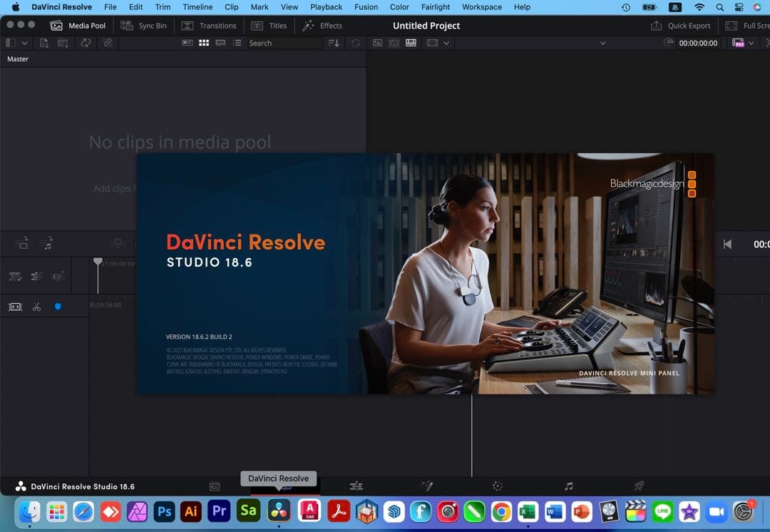Switch to the Fairlight audio page

(x=568, y=486)
